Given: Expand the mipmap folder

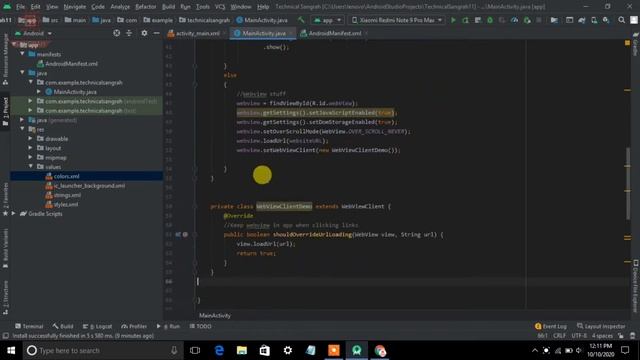Looking at the screenshot, I should 31,157.
